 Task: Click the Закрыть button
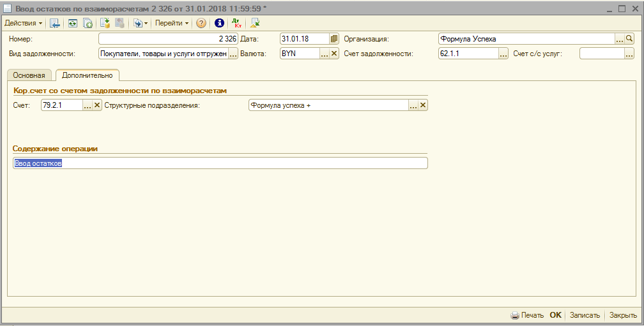pyautogui.click(x=622, y=315)
